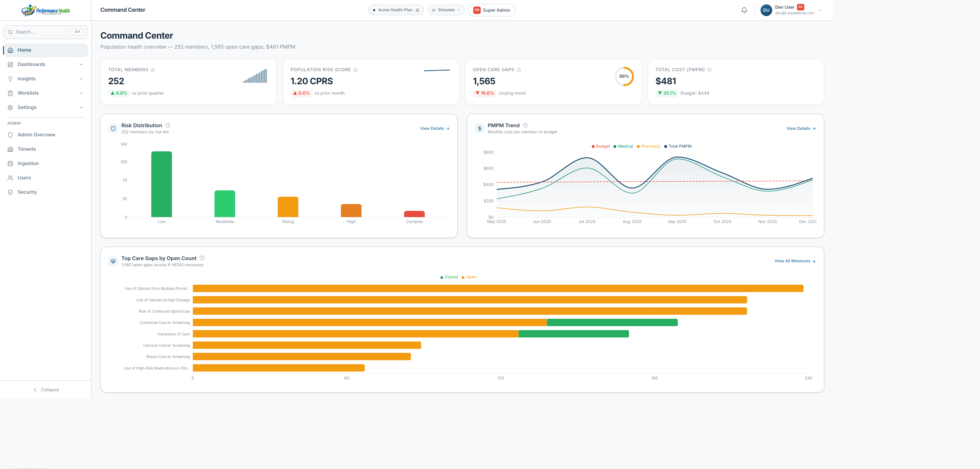Click View All Measures link
The height and width of the screenshot is (469, 980).
click(x=795, y=261)
